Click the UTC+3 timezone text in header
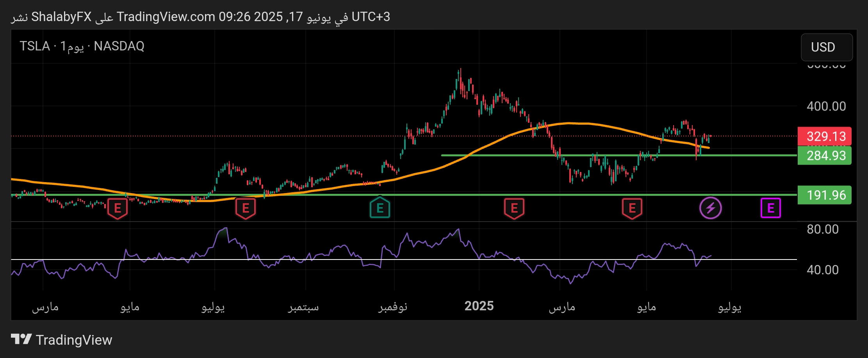 click(371, 17)
